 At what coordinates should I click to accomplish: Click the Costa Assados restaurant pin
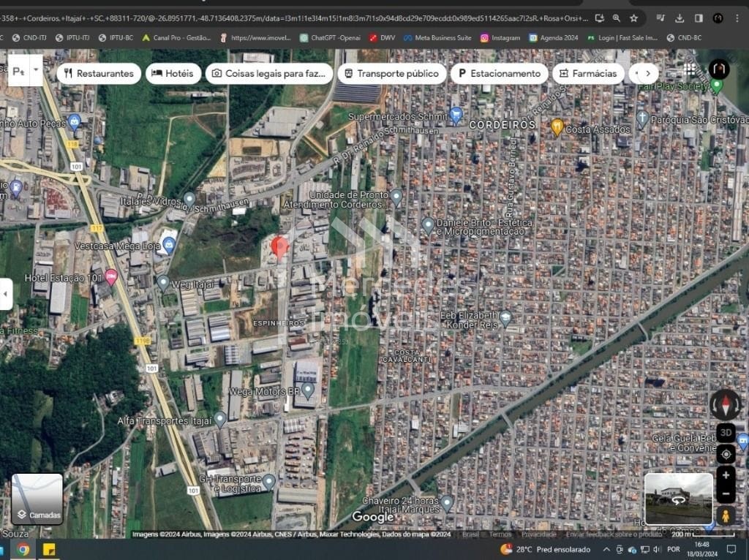pos(557,127)
